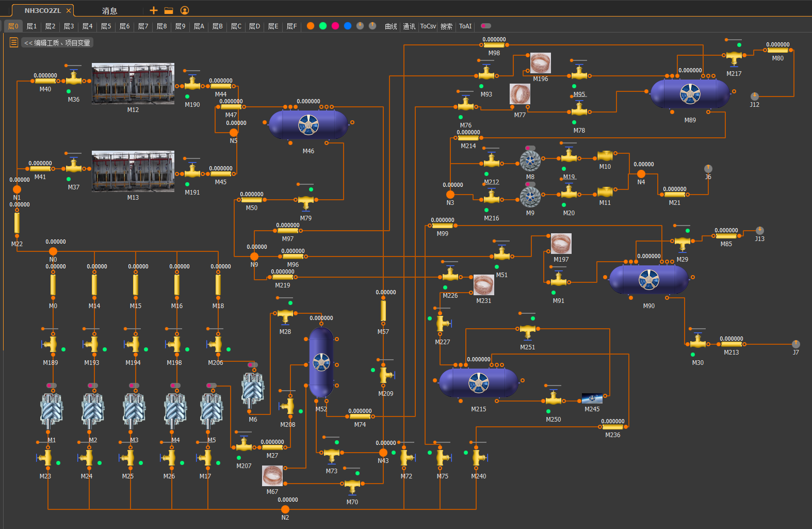Toggle the switch above compressor M6

tap(253, 365)
